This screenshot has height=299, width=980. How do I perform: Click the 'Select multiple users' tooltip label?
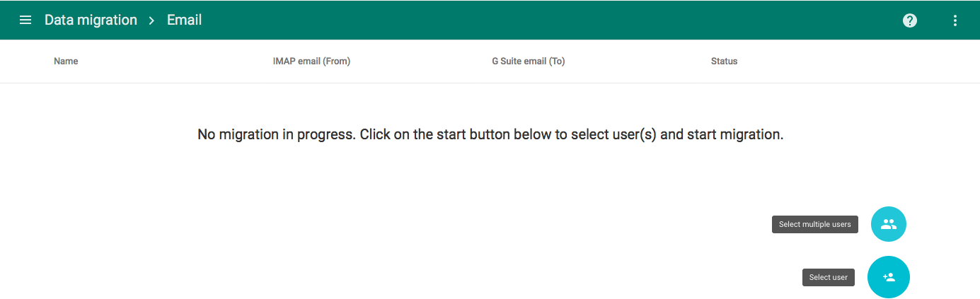(x=815, y=224)
